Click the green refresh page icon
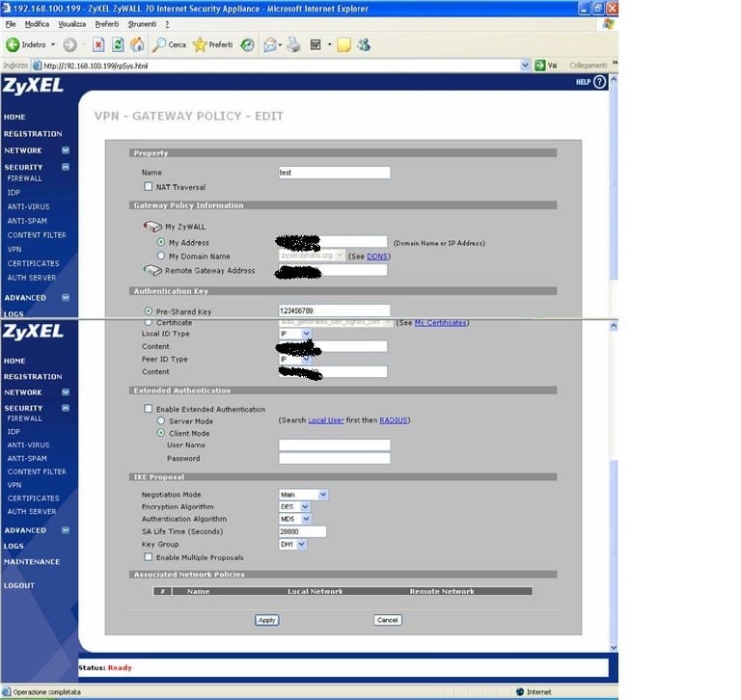Viewport: 741px width, 700px height. tap(118, 45)
